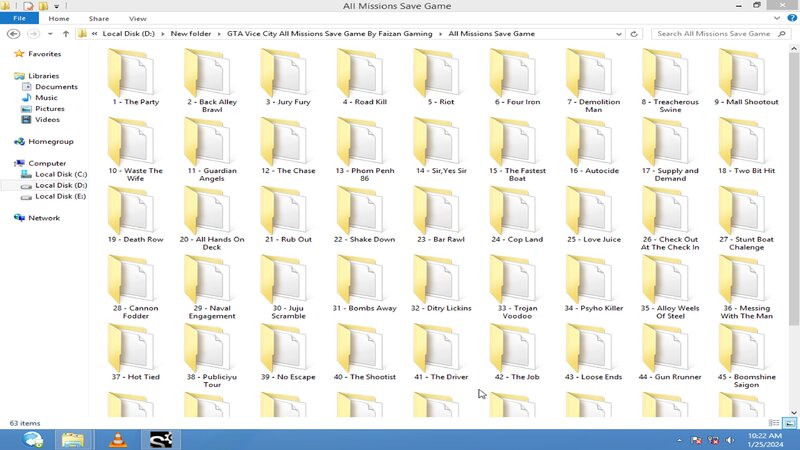Select the '42 - The Job' folder

coord(517,353)
